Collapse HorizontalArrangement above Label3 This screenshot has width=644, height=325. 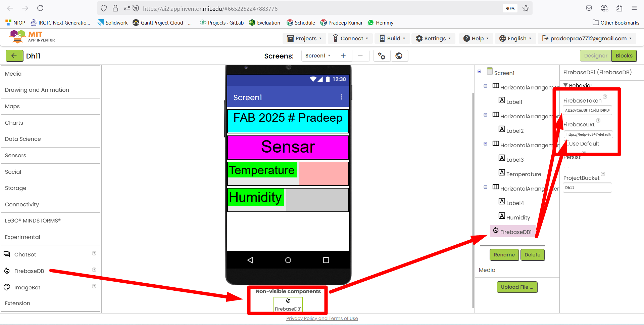click(x=485, y=144)
